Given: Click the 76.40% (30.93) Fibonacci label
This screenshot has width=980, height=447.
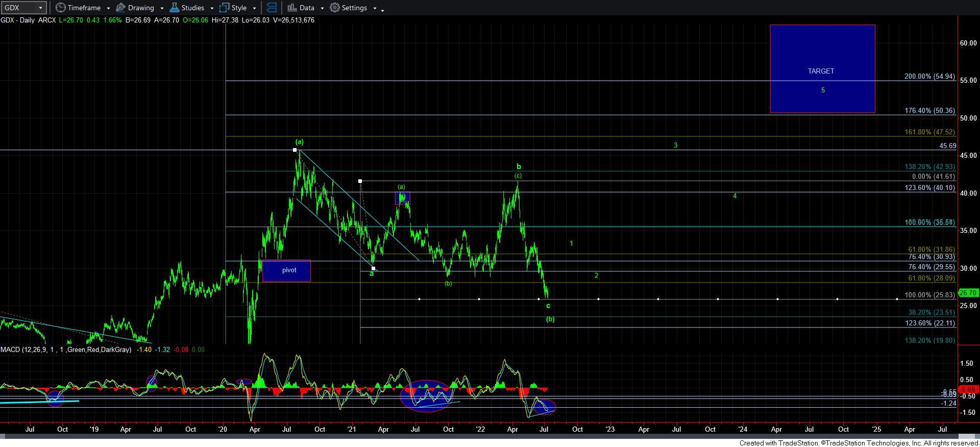Looking at the screenshot, I should tap(932, 256).
